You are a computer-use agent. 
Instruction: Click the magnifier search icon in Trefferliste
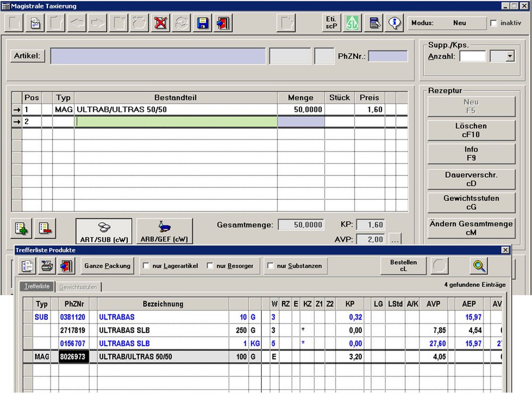(479, 265)
